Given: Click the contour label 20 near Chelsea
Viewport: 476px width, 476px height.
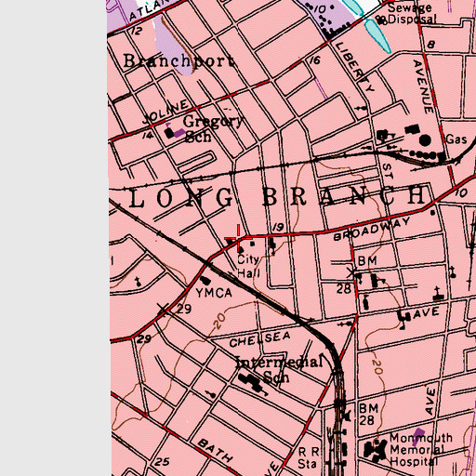Looking at the screenshot, I should click(x=219, y=321).
